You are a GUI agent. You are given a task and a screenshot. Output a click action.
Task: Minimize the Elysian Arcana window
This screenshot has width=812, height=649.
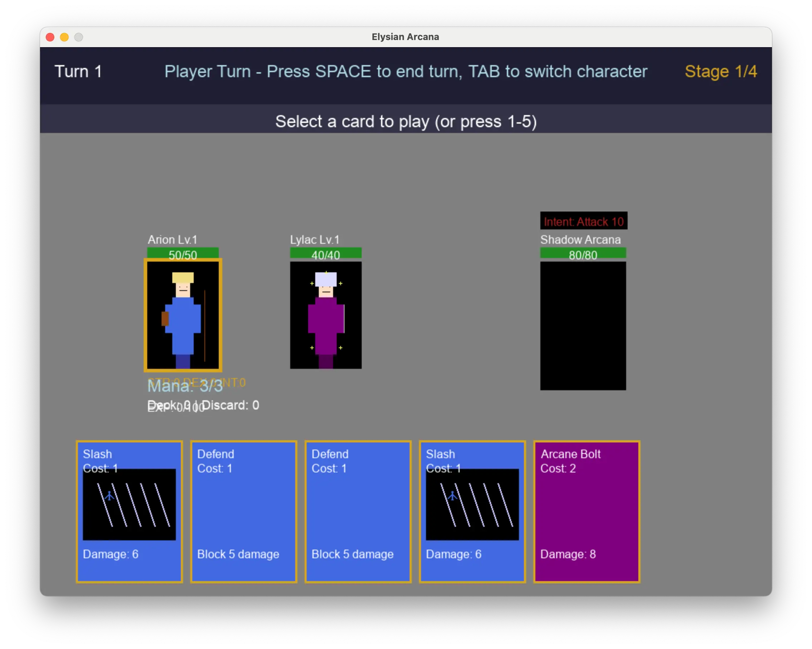[64, 37]
